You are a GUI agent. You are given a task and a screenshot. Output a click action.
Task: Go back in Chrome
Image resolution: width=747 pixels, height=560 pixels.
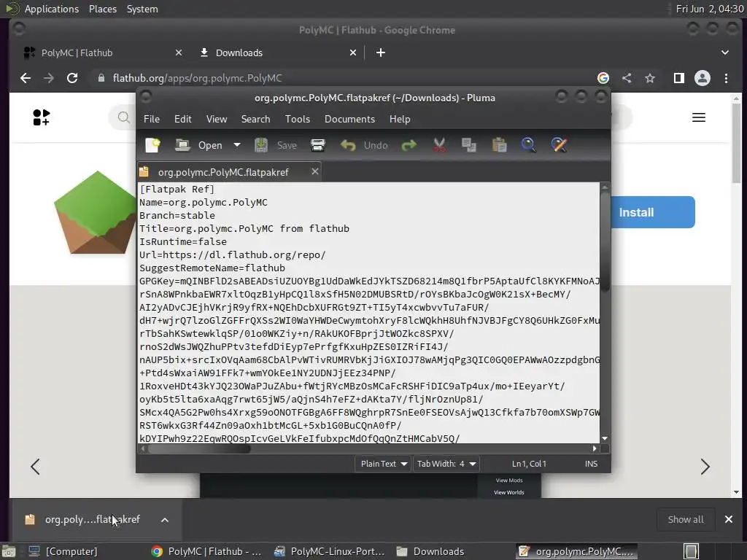tap(26, 78)
